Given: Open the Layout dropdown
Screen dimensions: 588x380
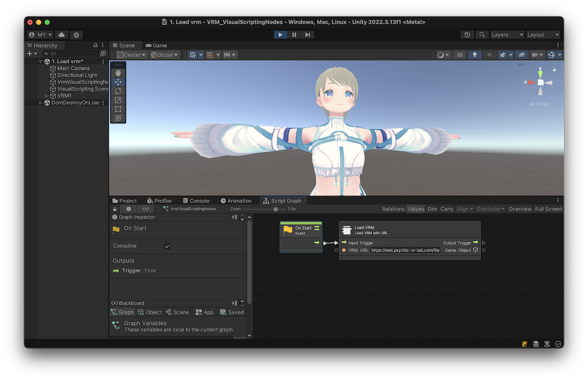Looking at the screenshot, I should coord(543,35).
